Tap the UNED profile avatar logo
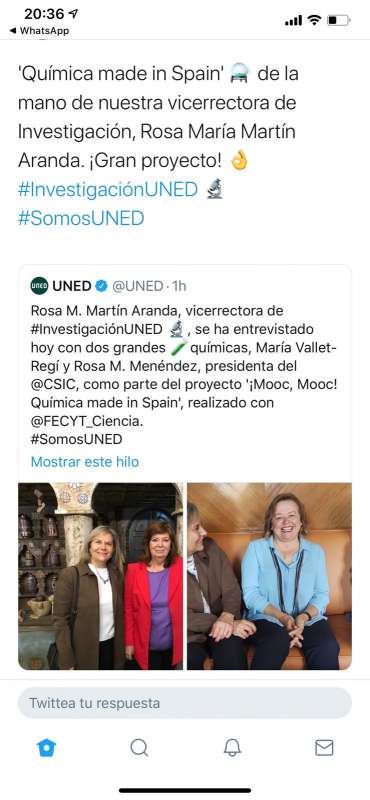Viewport: 370px width, 800px height. [39, 286]
